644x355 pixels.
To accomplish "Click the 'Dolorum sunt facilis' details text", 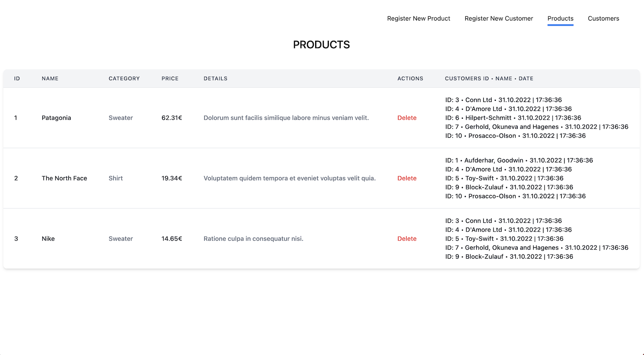I will click(x=286, y=118).
